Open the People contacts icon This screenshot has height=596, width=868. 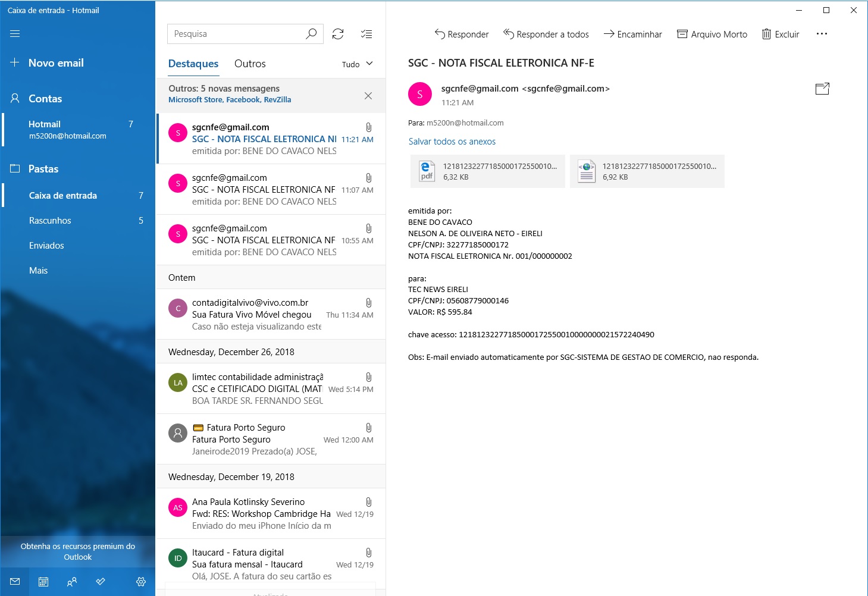click(x=72, y=582)
